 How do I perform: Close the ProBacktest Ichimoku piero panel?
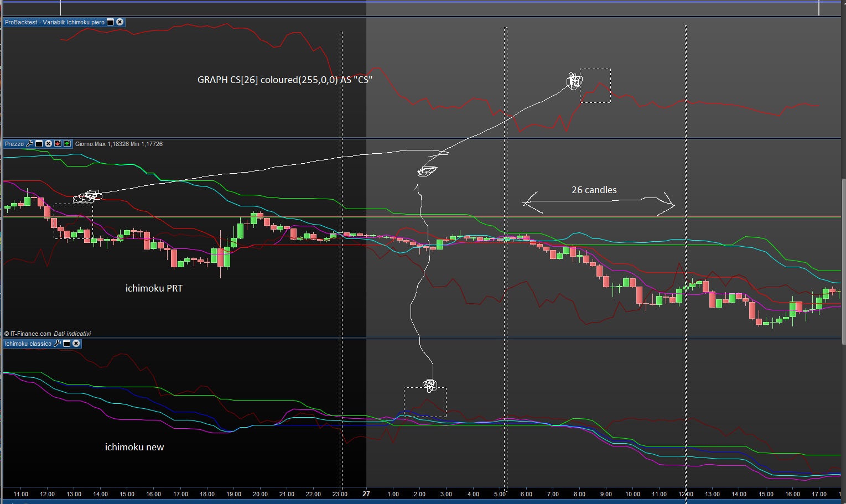coord(120,22)
